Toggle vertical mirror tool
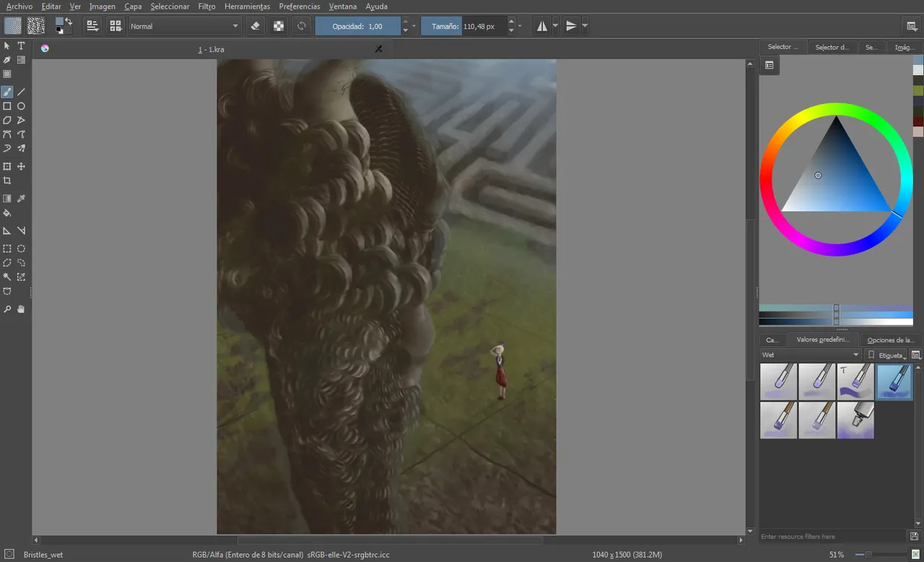The image size is (924, 562). tap(571, 26)
